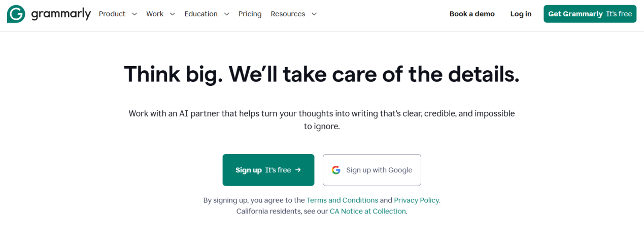Click Get Grammarly It's free button
644x241 pixels.
point(590,14)
